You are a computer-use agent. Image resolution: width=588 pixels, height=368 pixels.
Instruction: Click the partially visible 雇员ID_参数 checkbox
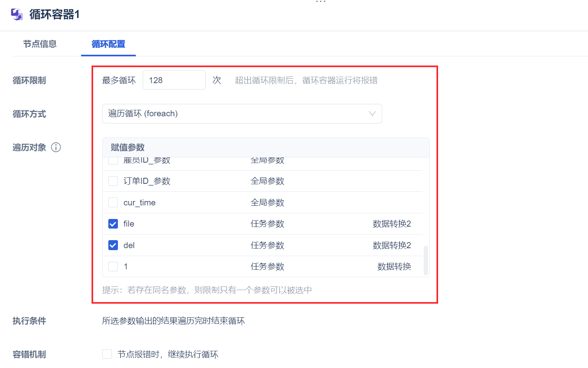(113, 161)
